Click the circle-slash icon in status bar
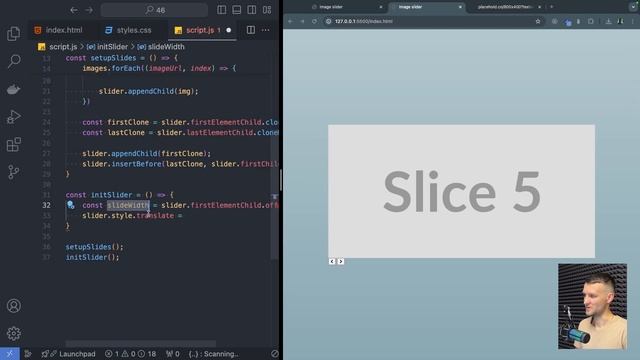This screenshot has width=640, height=360. (x=275, y=354)
